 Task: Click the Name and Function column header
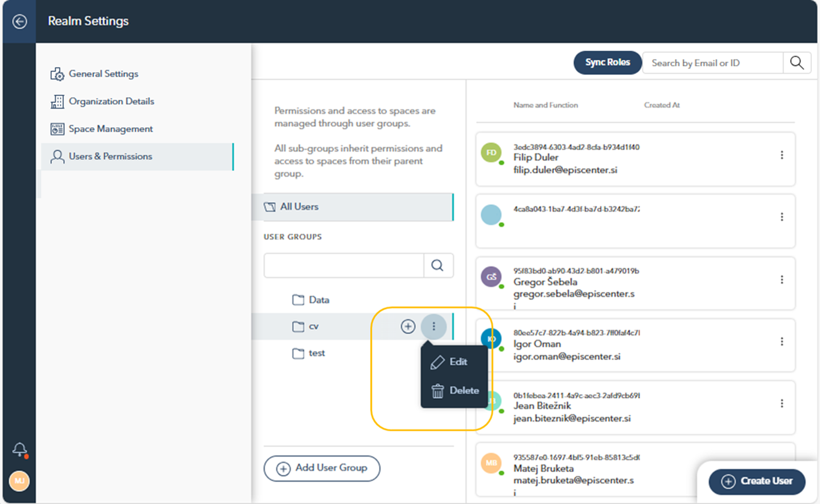coord(545,105)
